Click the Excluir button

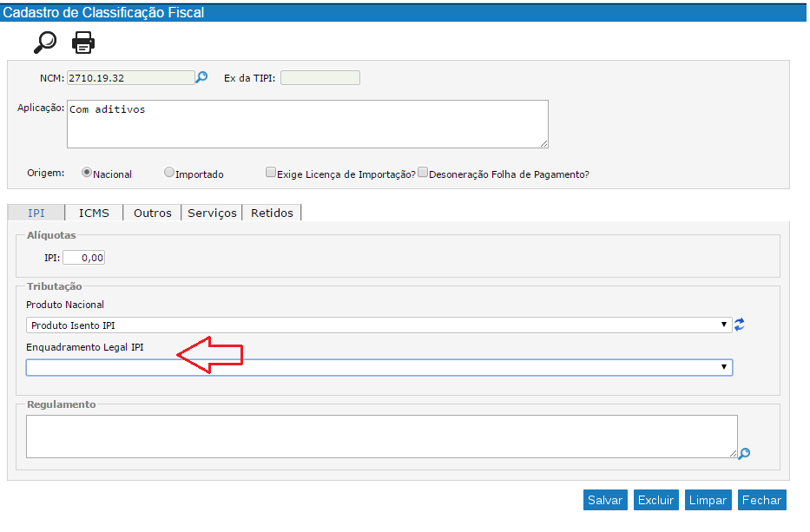[x=655, y=500]
